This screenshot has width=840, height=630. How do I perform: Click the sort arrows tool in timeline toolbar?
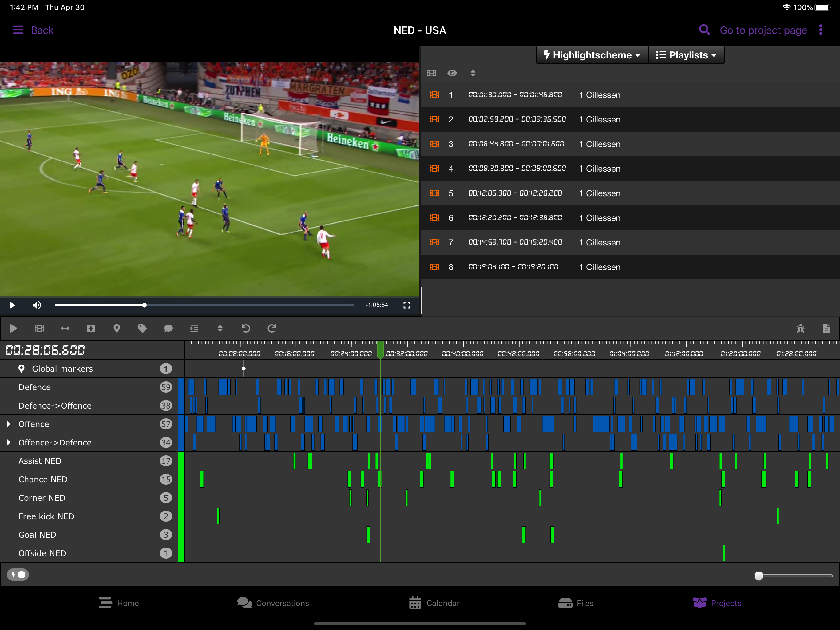point(220,328)
